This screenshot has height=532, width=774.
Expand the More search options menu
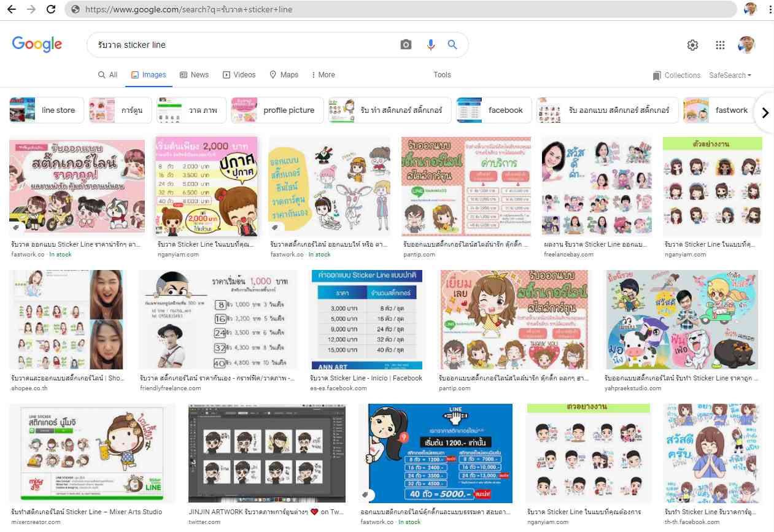click(323, 75)
